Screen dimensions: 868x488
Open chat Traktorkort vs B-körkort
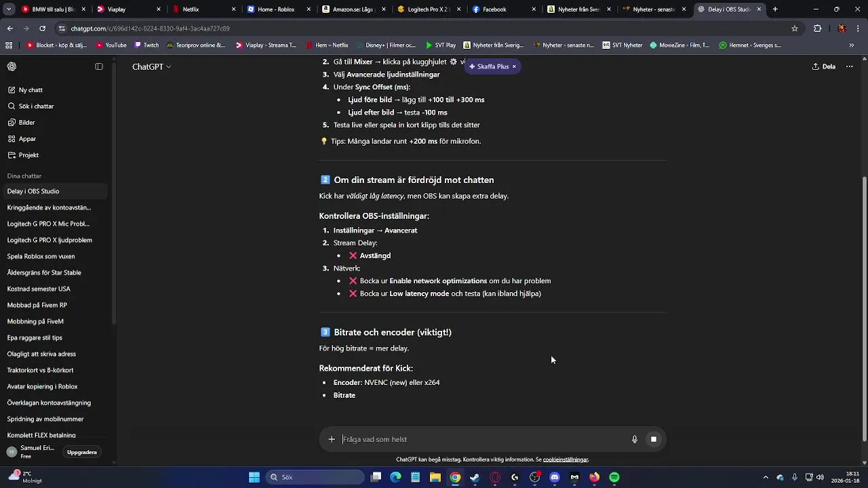tap(54, 370)
